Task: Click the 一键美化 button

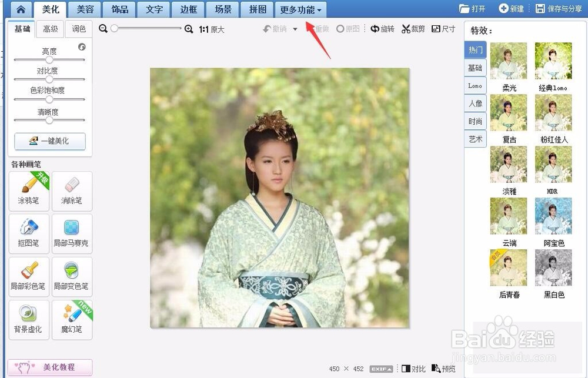Action: 50,141
